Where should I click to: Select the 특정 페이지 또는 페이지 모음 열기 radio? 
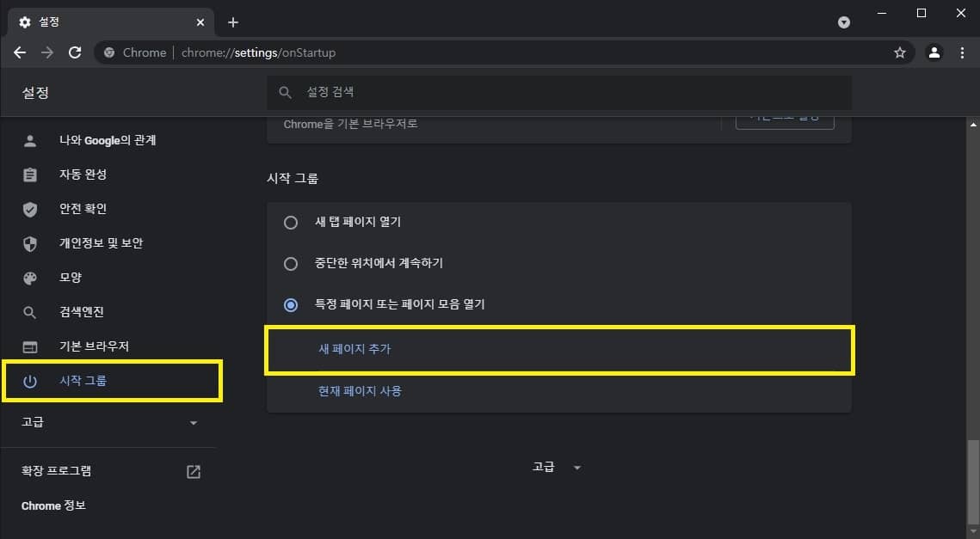(x=290, y=304)
